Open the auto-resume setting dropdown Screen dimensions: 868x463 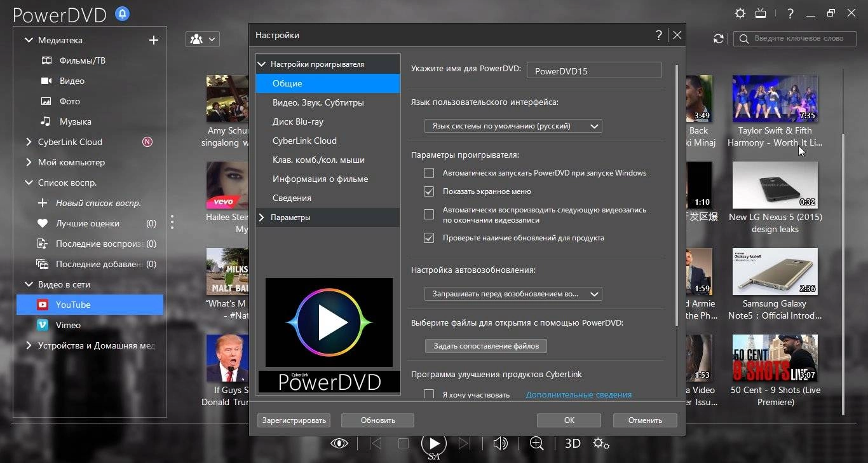click(513, 294)
